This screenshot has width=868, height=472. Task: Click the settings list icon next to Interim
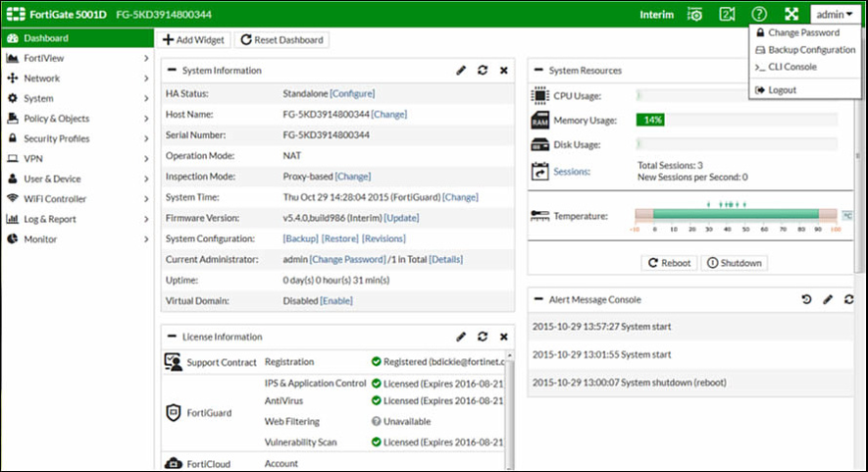[694, 15]
